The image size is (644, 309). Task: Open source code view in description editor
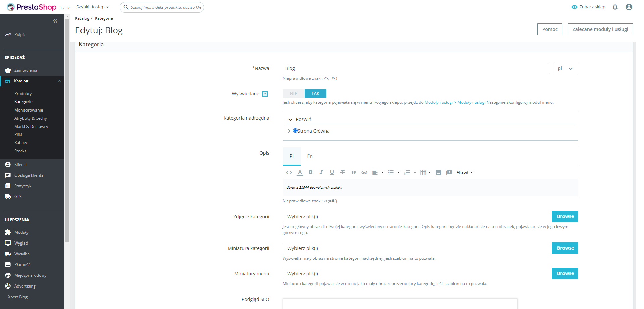(x=289, y=172)
